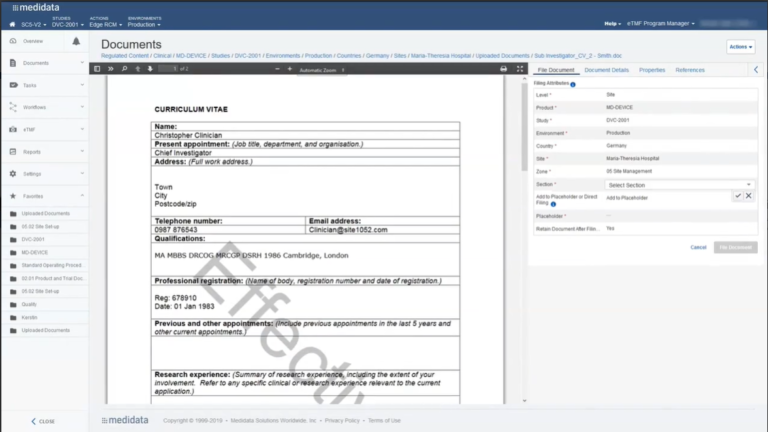The height and width of the screenshot is (432, 768).
Task: Cancel placeholder edit with X icon
Action: tap(748, 196)
